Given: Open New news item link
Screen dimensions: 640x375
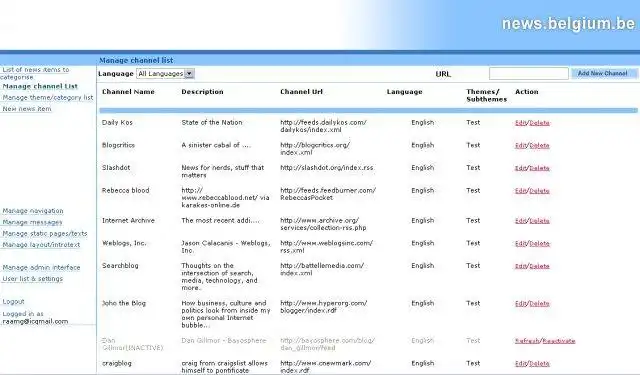Looking at the screenshot, I should click(x=27, y=109).
